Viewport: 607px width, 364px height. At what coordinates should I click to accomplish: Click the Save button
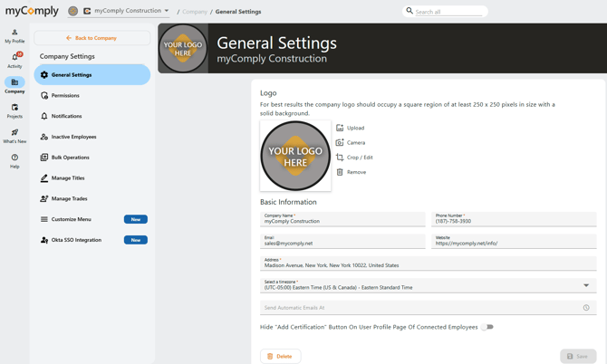578,356
